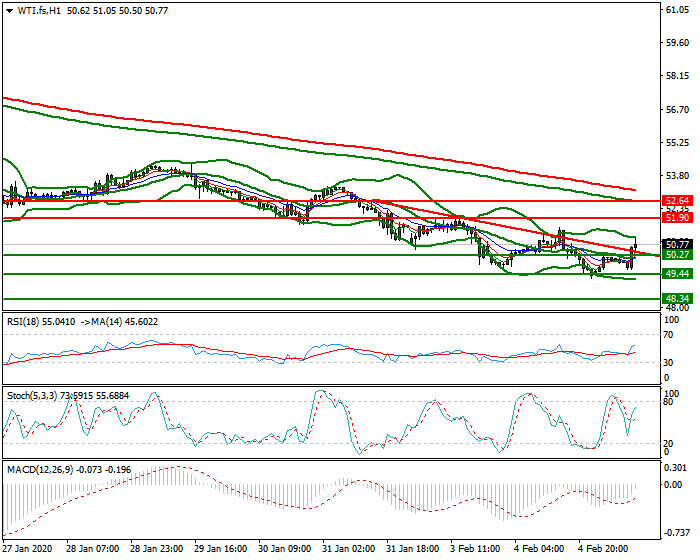Screen dimensions: 700x560
Task: Click the OHLC values 50.62 51.05 50.50 50.77
Action: [x=117, y=10]
